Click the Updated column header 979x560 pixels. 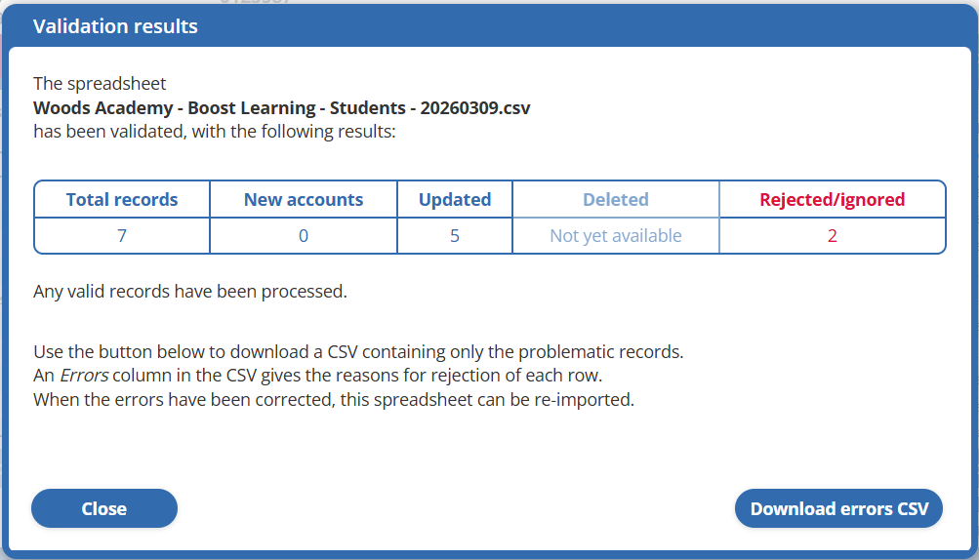[455, 200]
